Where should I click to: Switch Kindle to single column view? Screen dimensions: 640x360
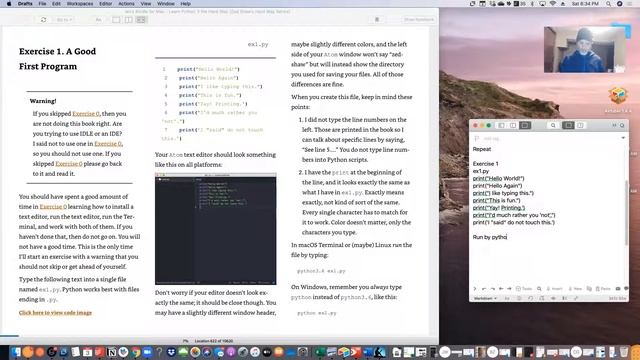[116, 20]
